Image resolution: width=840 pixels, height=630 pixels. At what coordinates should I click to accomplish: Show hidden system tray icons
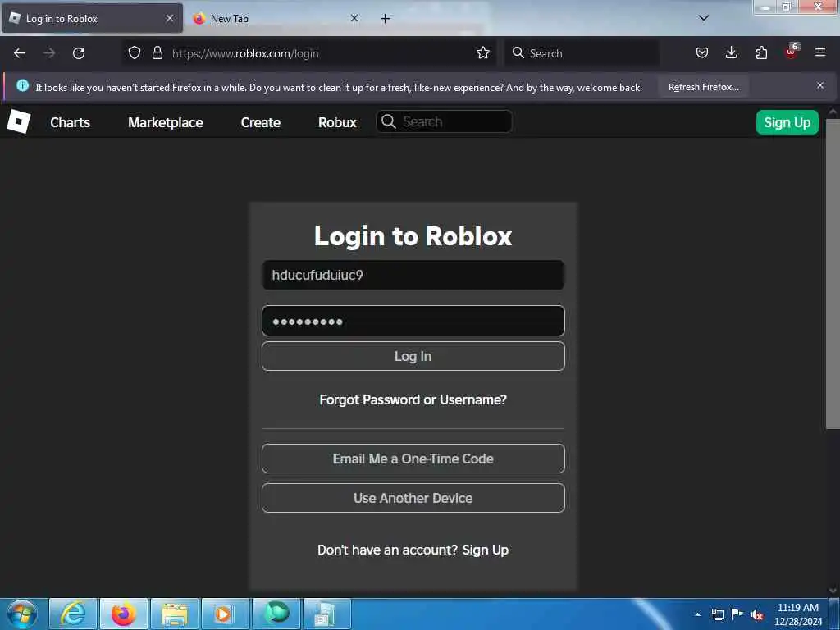coord(697,614)
